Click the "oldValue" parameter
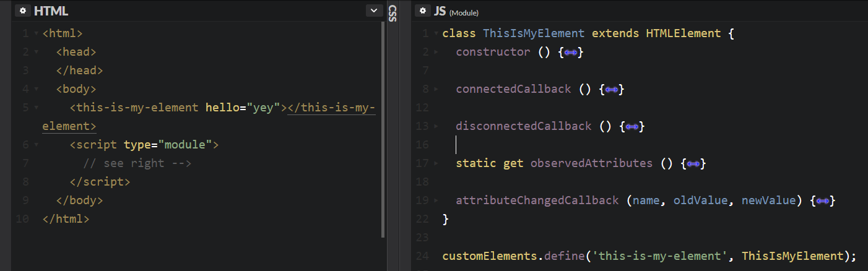Image resolution: width=868 pixels, height=271 pixels. click(x=700, y=200)
